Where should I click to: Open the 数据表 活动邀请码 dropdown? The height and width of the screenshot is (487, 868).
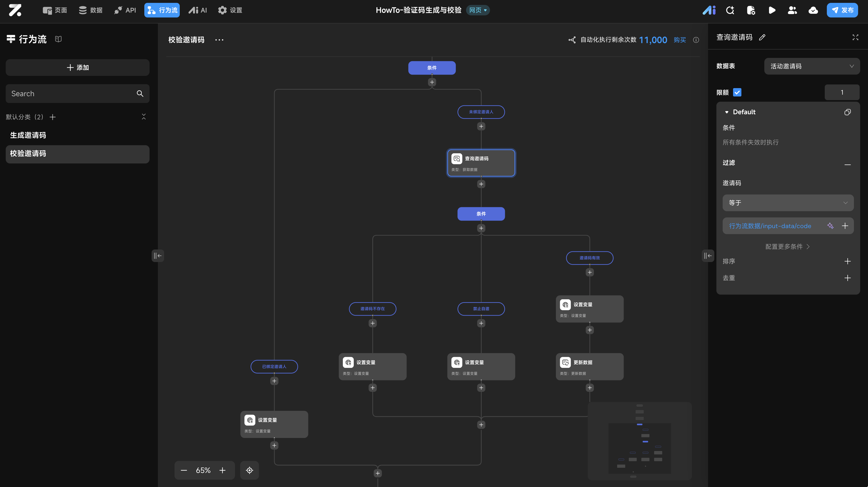812,66
